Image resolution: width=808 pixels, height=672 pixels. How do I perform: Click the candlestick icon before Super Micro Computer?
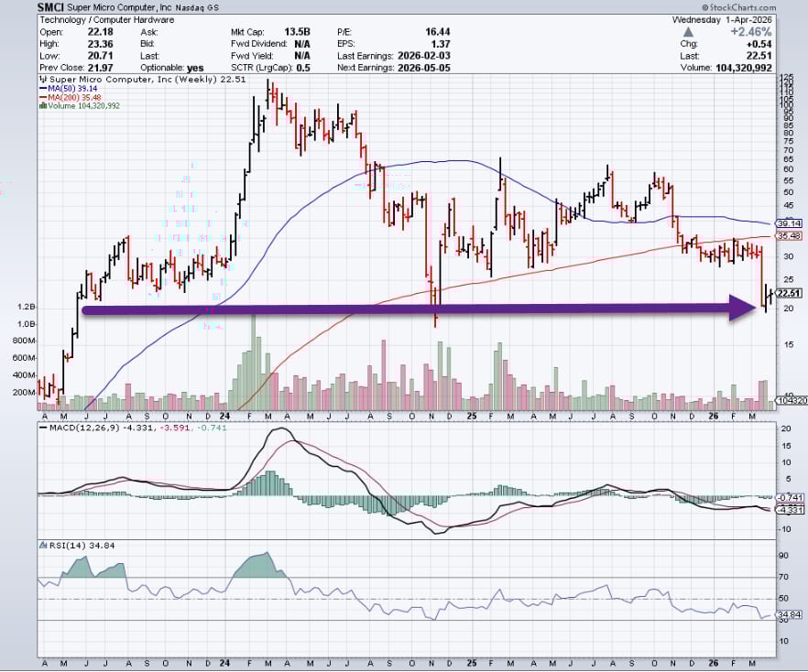click(43, 80)
